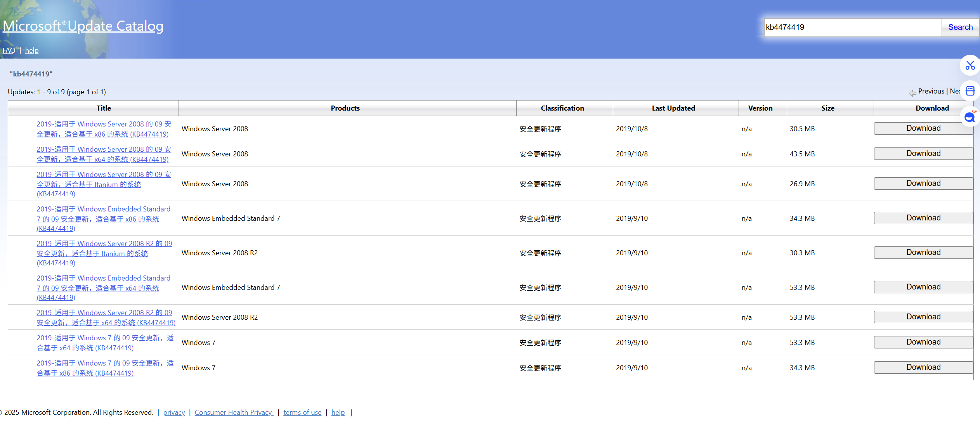Sort results by Size column header
This screenshot has height=428, width=980.
coord(827,108)
